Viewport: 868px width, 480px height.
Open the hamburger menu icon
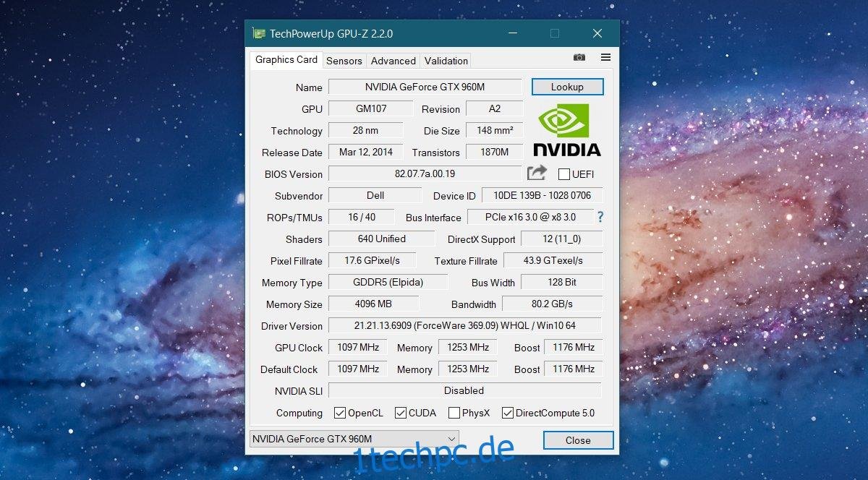point(606,57)
